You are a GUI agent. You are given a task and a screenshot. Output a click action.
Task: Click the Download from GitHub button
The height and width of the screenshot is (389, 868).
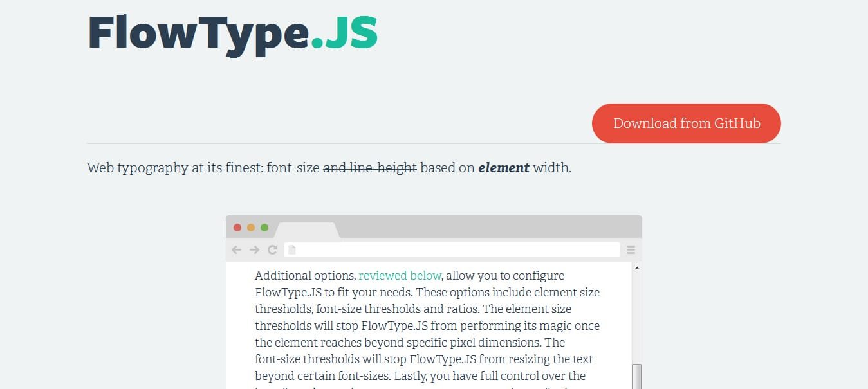click(686, 123)
